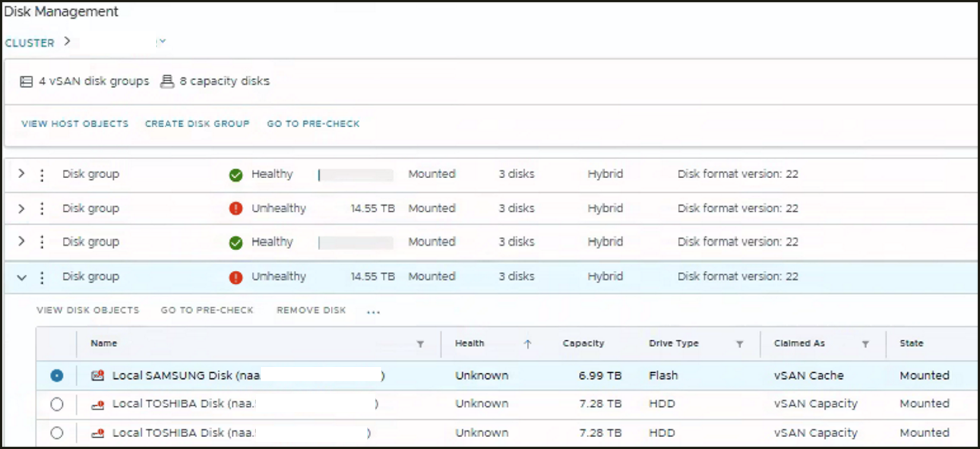Collapse the expanded Unhealthy disk group
The height and width of the screenshot is (449, 980).
[x=21, y=277]
